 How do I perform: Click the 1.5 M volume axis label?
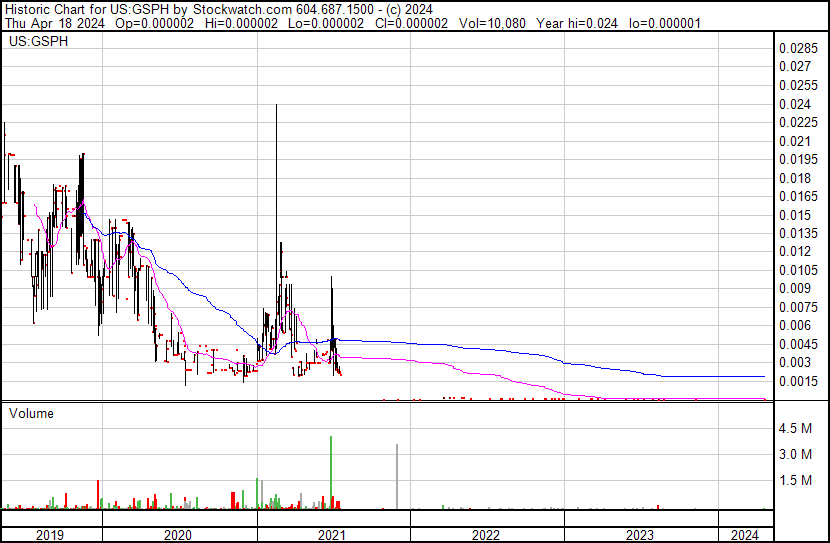[795, 481]
